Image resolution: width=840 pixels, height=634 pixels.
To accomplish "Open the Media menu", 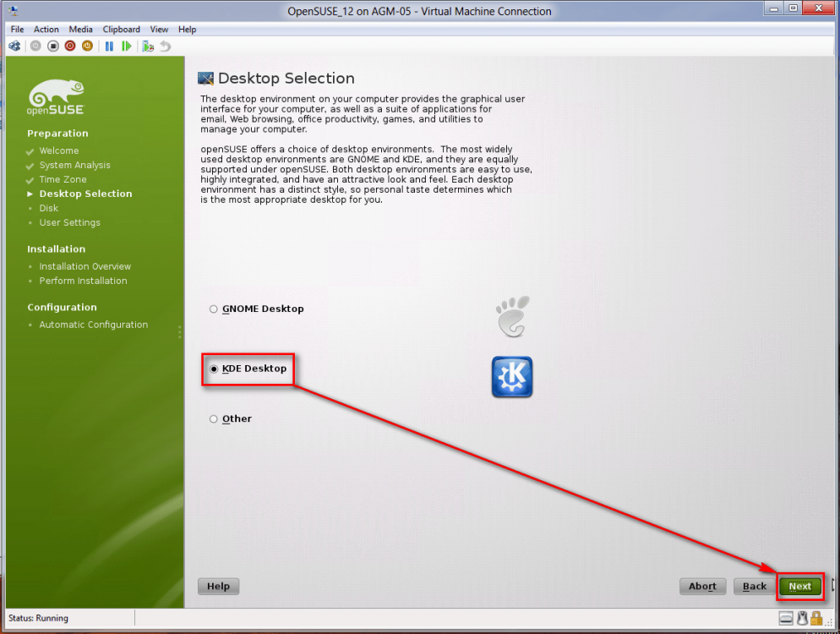I will [x=80, y=30].
